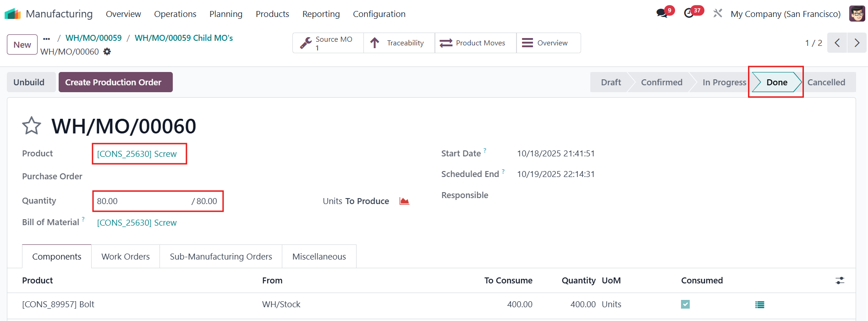Switch to the Work Orders tab
The image size is (868, 321).
(x=126, y=256)
